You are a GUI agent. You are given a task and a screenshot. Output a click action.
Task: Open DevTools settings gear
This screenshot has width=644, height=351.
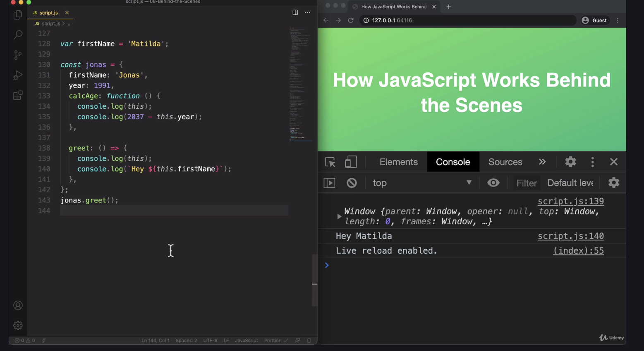pyautogui.click(x=570, y=162)
